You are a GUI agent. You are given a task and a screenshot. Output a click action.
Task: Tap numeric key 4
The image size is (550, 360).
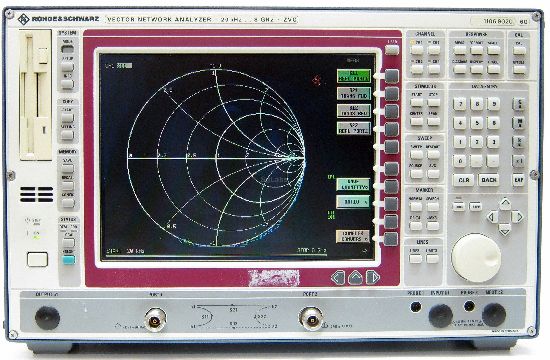(x=460, y=123)
